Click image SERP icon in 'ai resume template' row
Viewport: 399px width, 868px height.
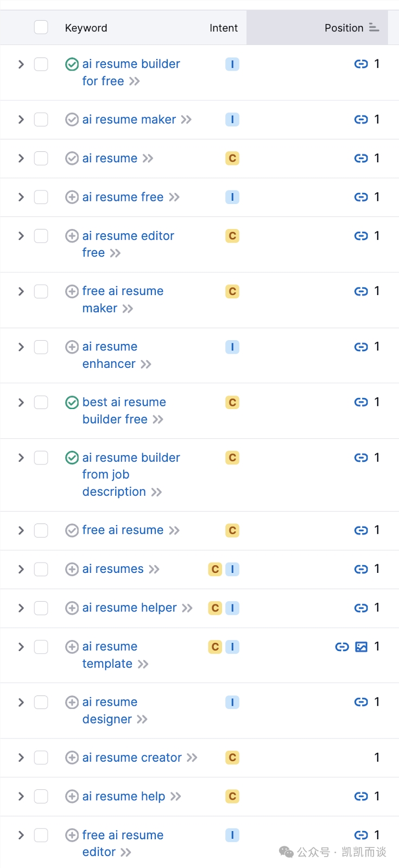(361, 647)
